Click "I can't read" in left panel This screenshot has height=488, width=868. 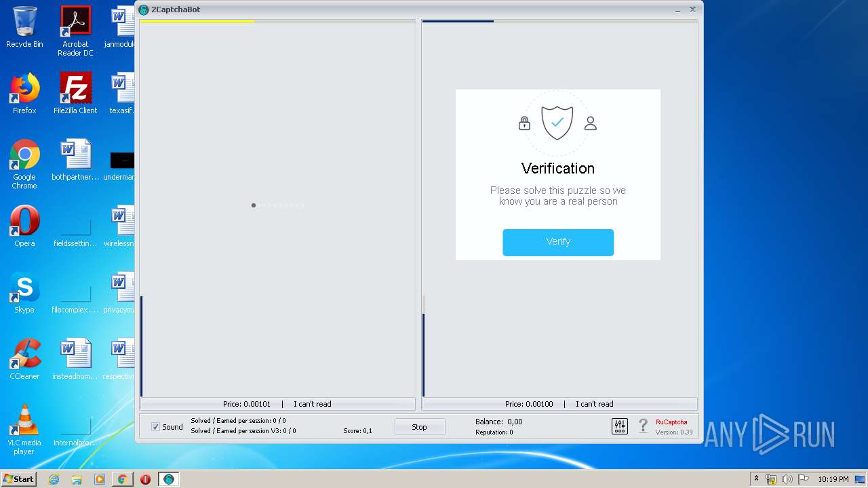tap(313, 404)
